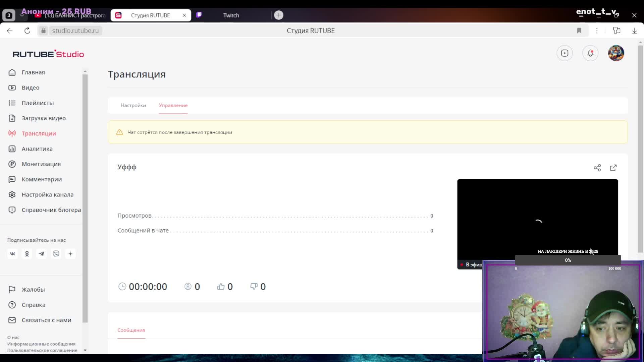The image size is (644, 362).
Task: Open the notifications bell
Action: (590, 53)
